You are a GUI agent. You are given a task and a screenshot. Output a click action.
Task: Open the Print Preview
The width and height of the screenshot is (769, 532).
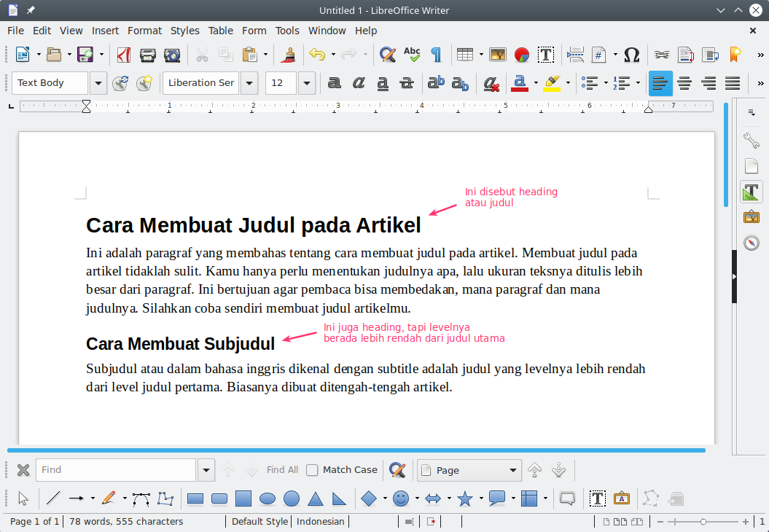[x=172, y=55]
